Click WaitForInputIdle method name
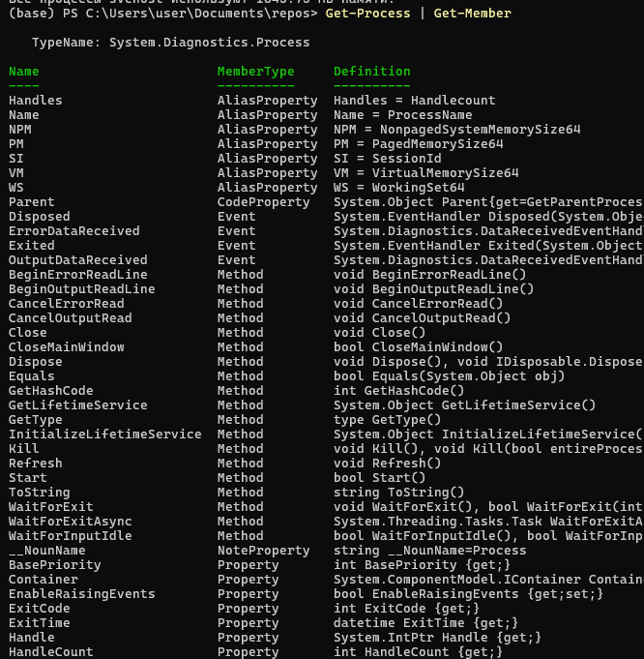This screenshot has height=659, width=644. (70, 536)
